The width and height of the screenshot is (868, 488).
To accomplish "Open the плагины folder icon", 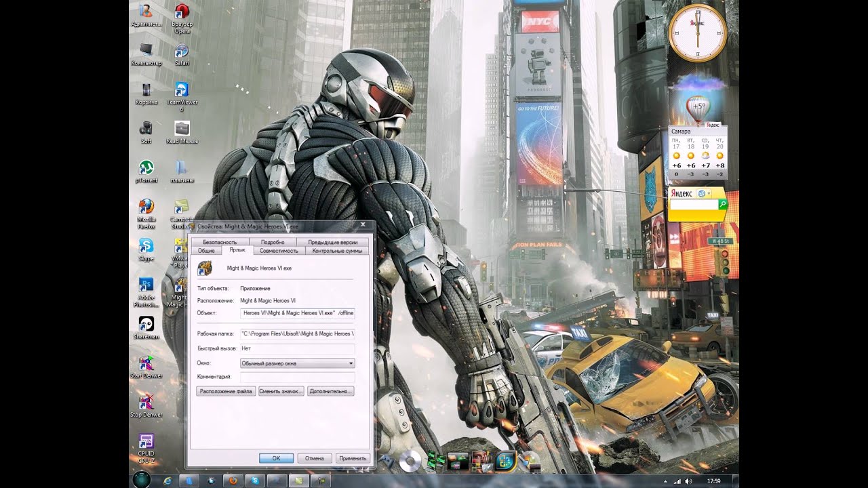I will 182,171.
